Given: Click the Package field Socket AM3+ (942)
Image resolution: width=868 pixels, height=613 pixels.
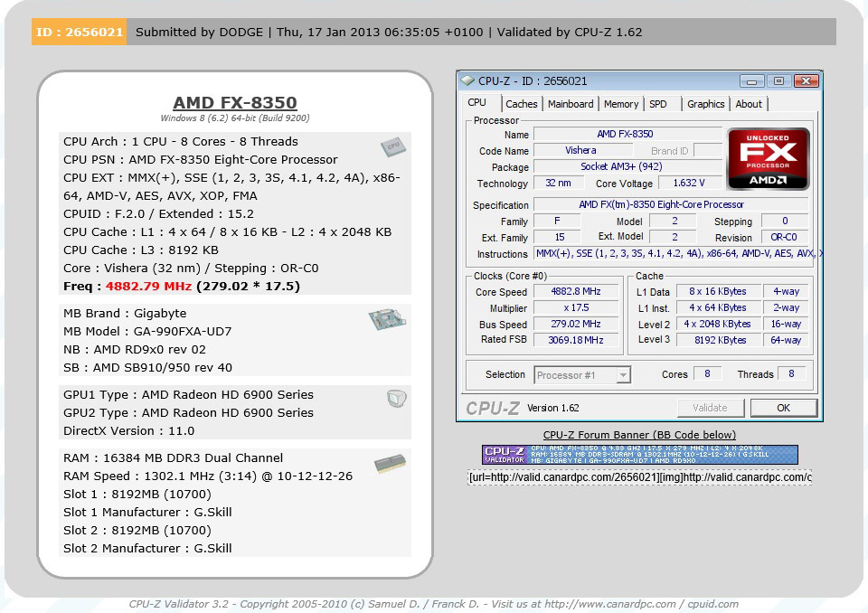Looking at the screenshot, I should point(627,166).
